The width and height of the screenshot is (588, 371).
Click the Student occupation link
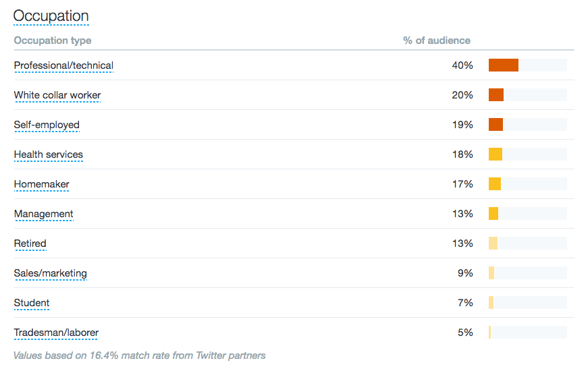32,303
